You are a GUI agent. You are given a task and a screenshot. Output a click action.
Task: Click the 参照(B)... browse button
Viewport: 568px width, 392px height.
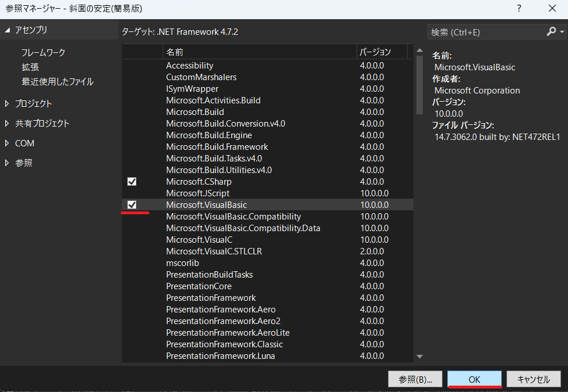(415, 379)
